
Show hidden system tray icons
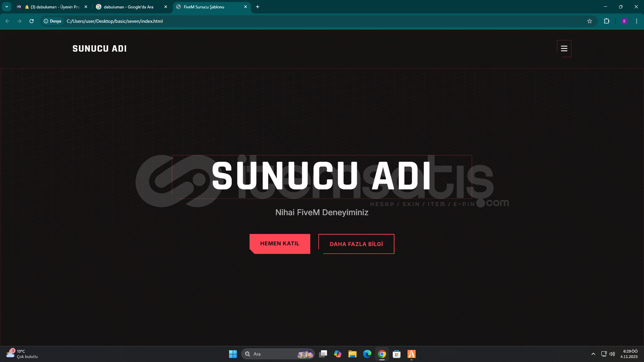[593, 354]
